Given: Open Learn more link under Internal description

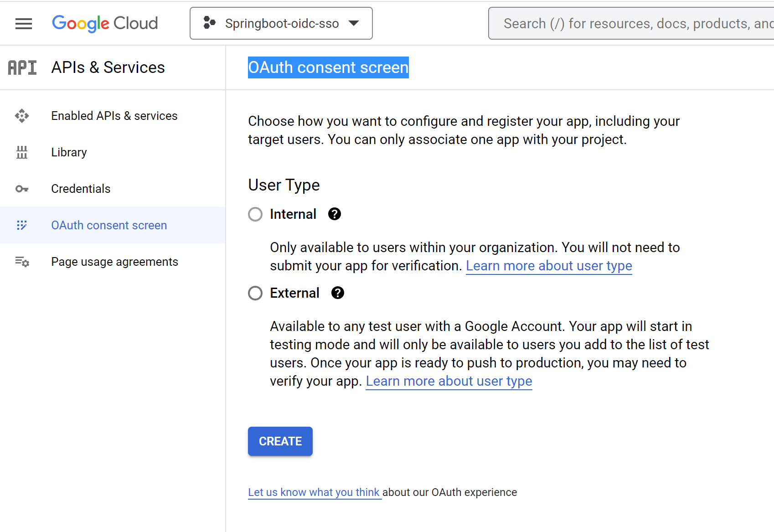Looking at the screenshot, I should pyautogui.click(x=549, y=266).
